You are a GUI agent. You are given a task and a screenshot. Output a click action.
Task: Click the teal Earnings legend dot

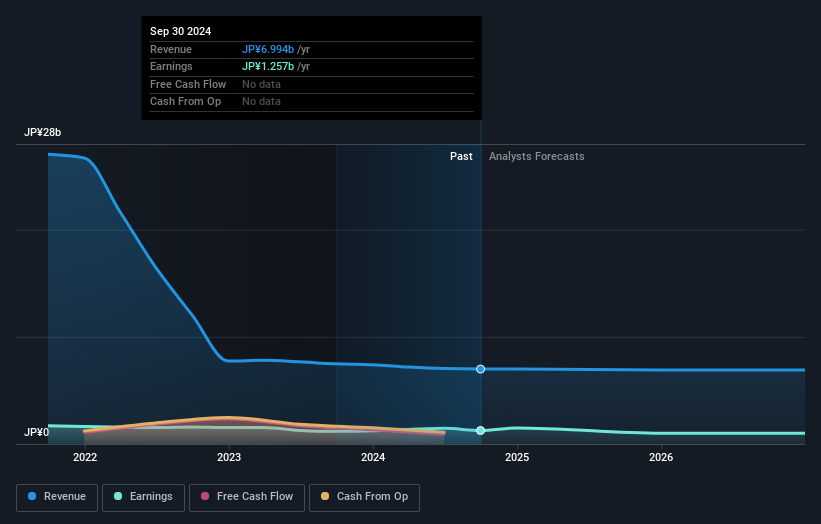[x=118, y=496]
